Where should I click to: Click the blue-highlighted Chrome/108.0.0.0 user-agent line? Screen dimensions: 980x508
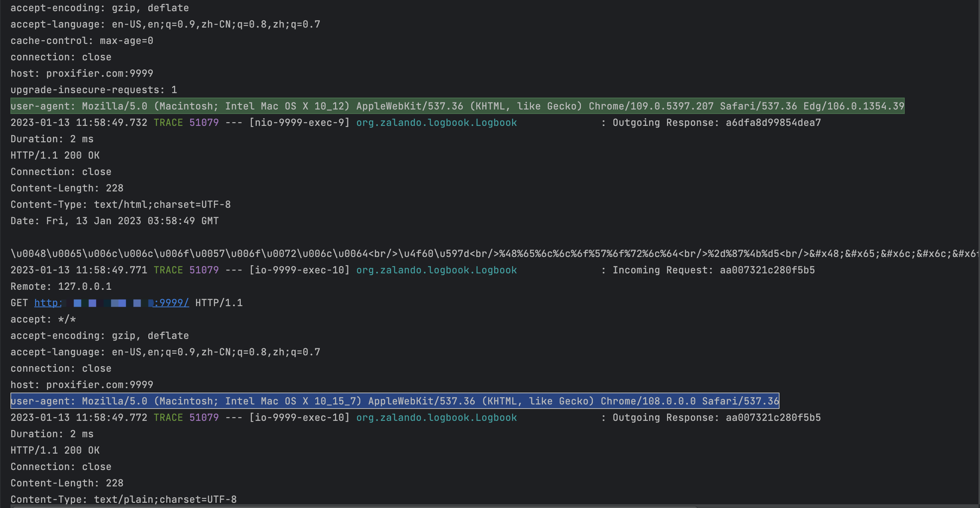coord(394,401)
